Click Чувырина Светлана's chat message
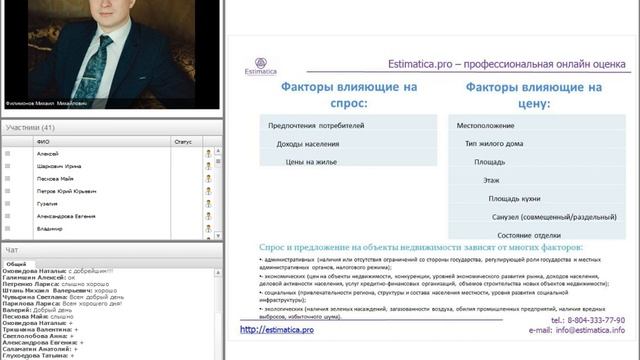The height and width of the screenshot is (360, 640). point(63,297)
